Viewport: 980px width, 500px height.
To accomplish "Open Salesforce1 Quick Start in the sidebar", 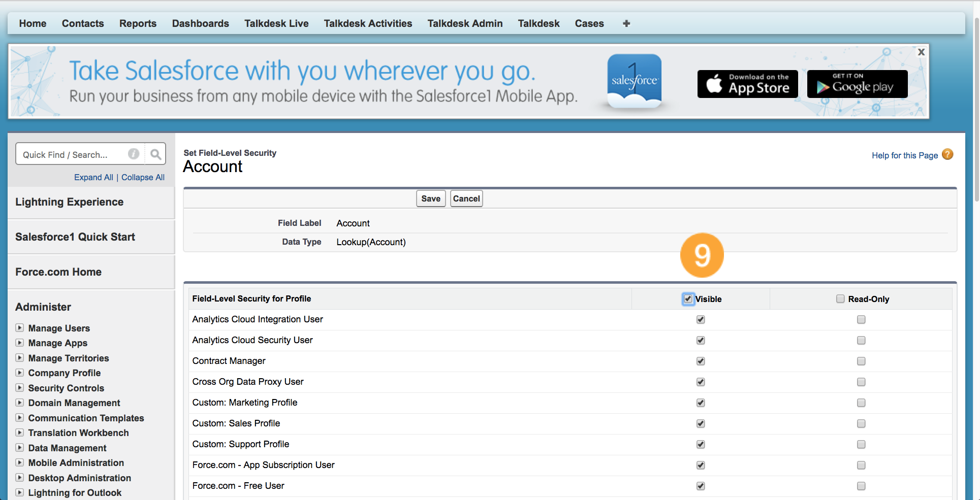I will tap(75, 237).
